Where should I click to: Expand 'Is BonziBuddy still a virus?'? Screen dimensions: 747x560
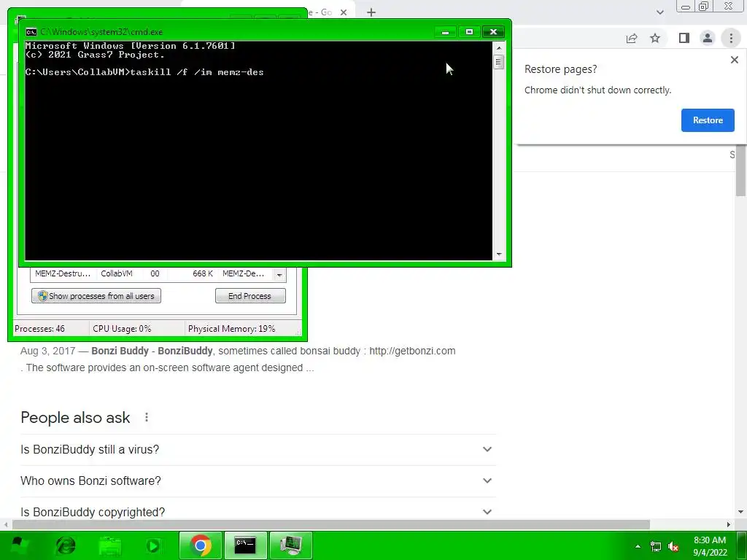[258, 449]
